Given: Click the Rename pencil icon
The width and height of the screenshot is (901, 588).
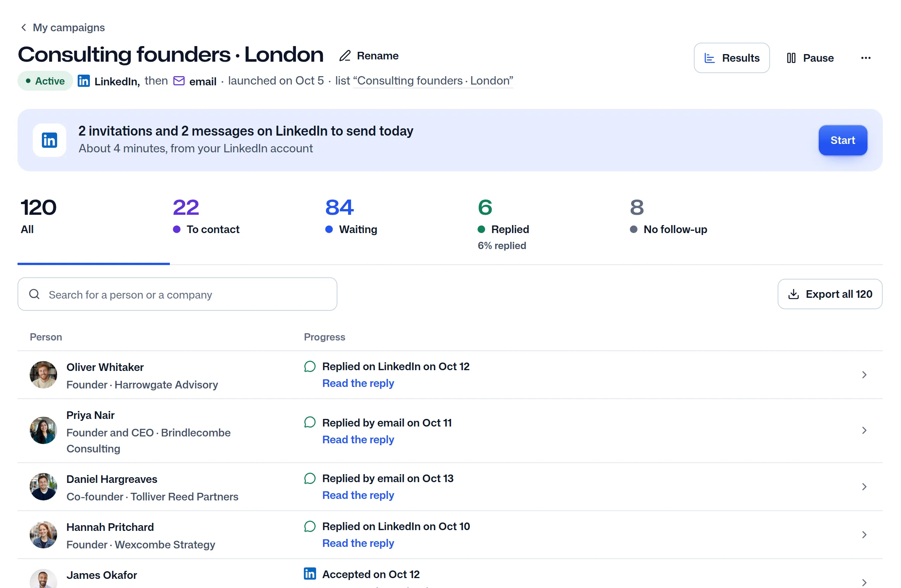Looking at the screenshot, I should [345, 56].
